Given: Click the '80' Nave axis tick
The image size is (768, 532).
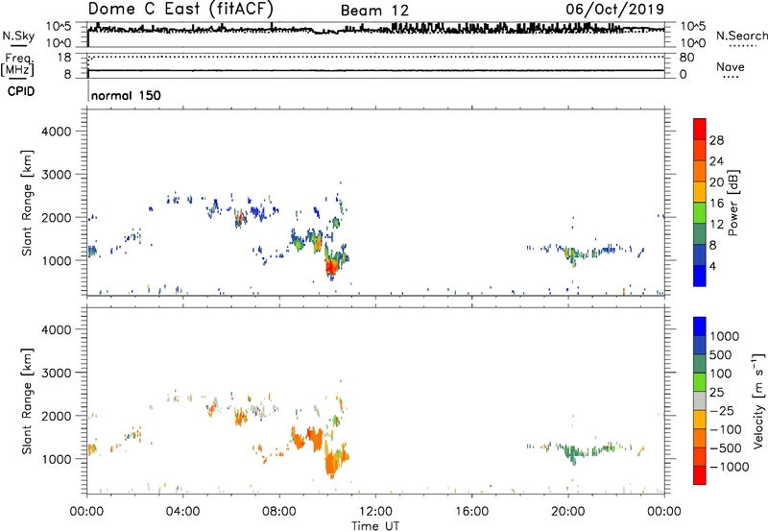Looking at the screenshot, I should (686, 58).
